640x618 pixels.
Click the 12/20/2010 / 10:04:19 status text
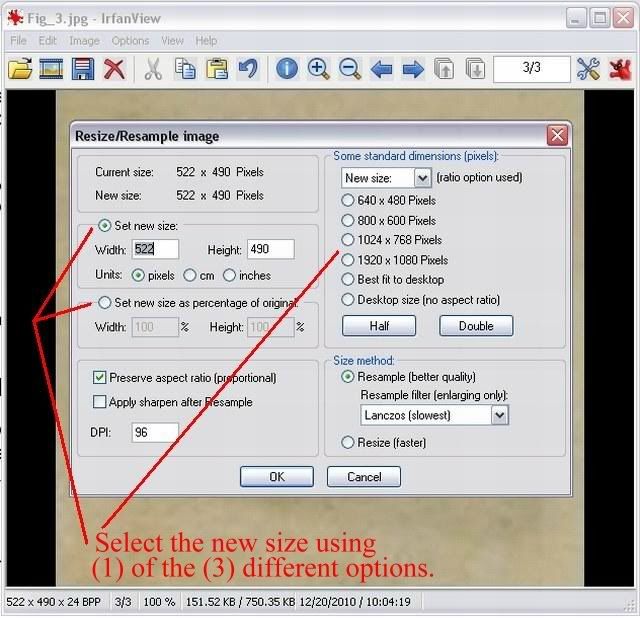tap(355, 602)
